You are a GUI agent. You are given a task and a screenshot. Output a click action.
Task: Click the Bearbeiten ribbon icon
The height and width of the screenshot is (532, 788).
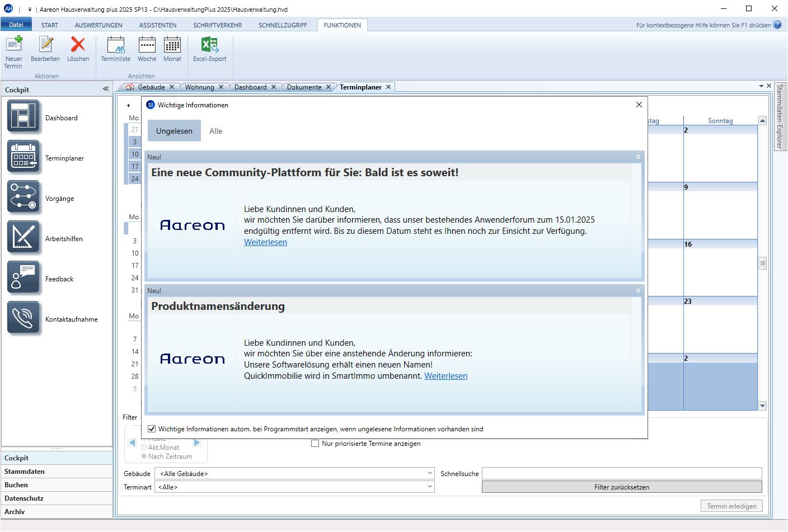point(45,49)
